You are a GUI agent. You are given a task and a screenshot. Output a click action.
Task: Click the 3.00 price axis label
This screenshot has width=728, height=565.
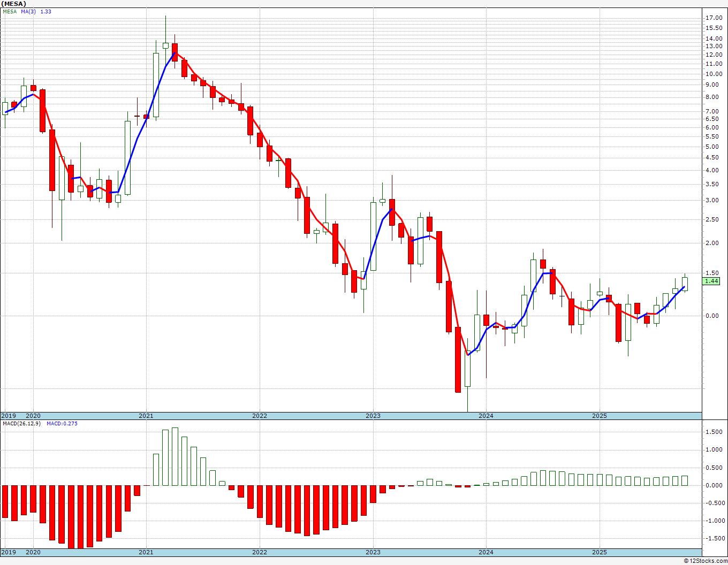coord(712,200)
